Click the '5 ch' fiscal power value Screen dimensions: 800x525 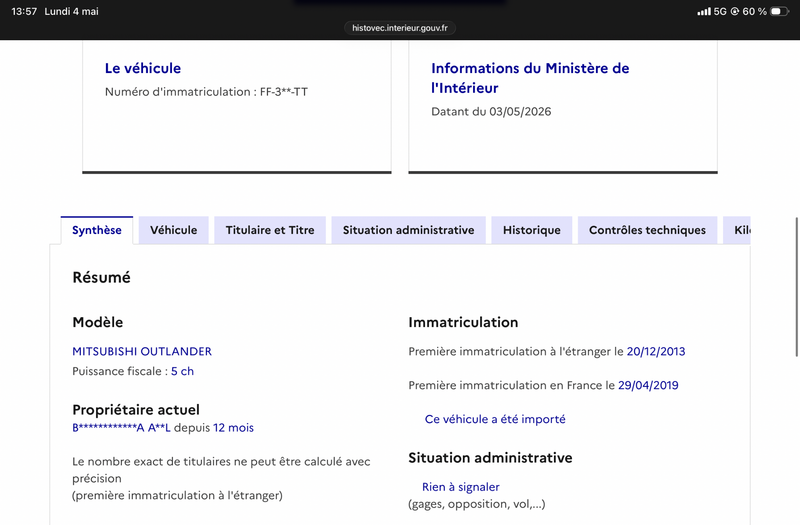click(182, 371)
